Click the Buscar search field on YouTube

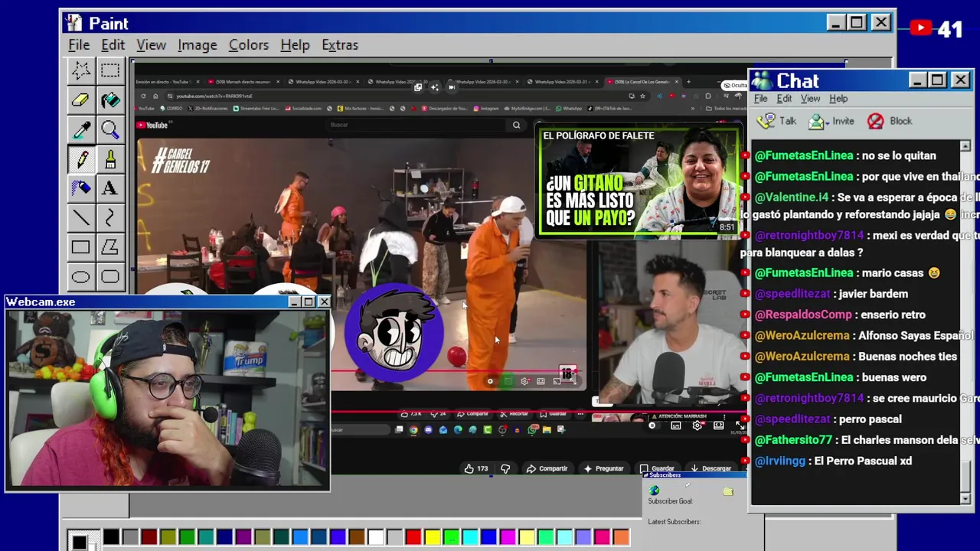416,125
